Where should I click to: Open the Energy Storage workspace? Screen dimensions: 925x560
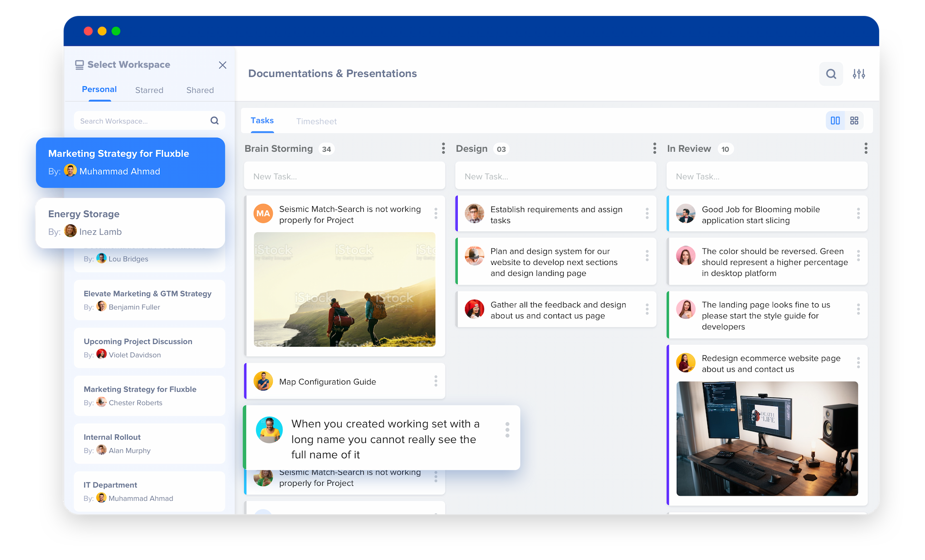click(131, 223)
